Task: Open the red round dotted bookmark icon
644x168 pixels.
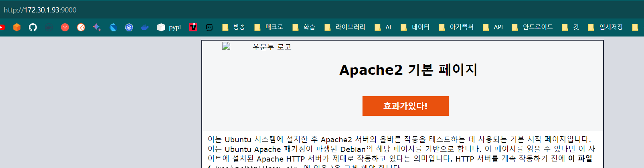Action: [65, 27]
